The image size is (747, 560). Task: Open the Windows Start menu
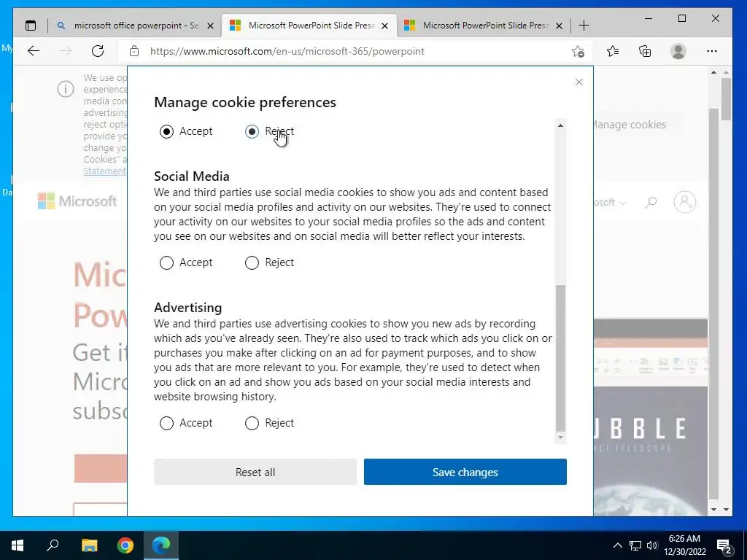pos(18,545)
